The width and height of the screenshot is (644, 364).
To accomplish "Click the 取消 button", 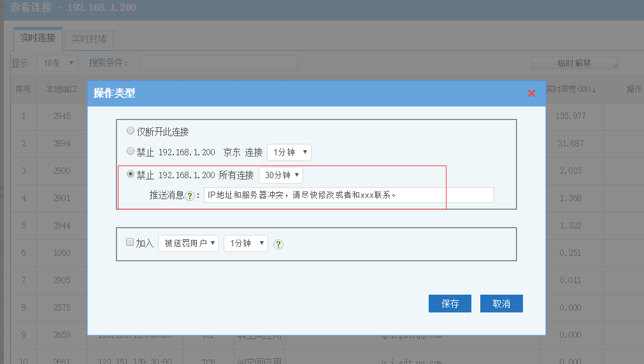I will coord(501,304).
